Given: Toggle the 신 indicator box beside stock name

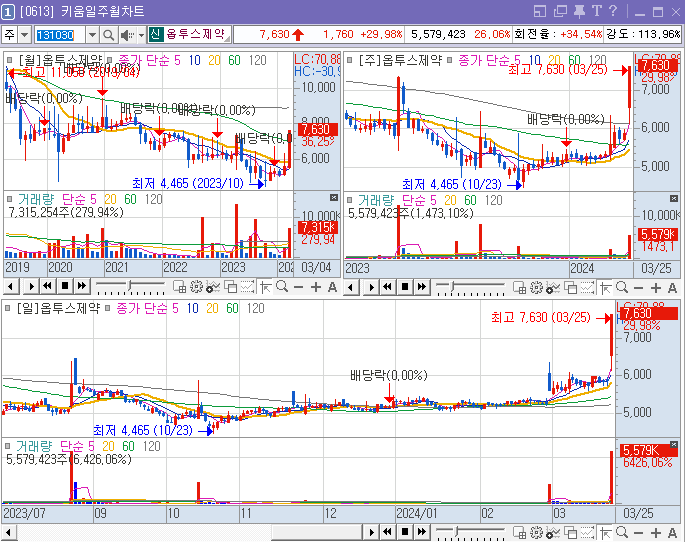Looking at the screenshot, I should point(156,34).
